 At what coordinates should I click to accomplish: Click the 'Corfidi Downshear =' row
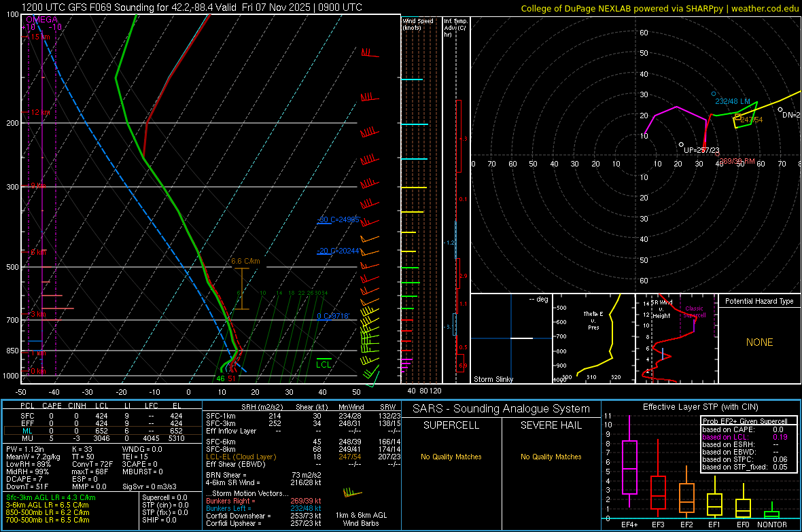coord(264,516)
